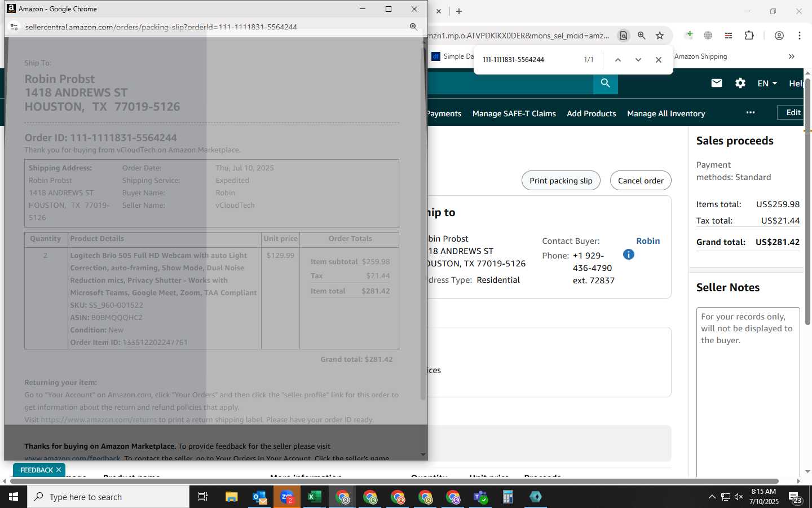Open File Explorer from the taskbar
The width and height of the screenshot is (812, 508).
[232, 497]
